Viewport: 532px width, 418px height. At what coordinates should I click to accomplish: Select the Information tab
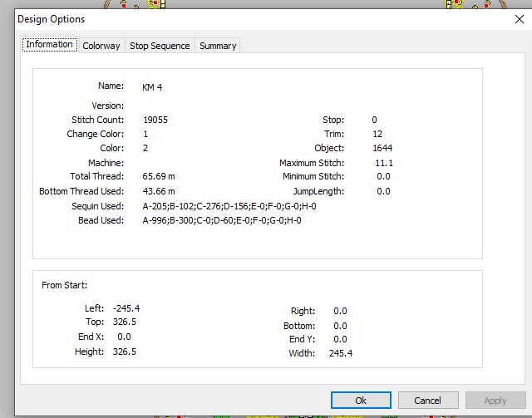pos(50,44)
